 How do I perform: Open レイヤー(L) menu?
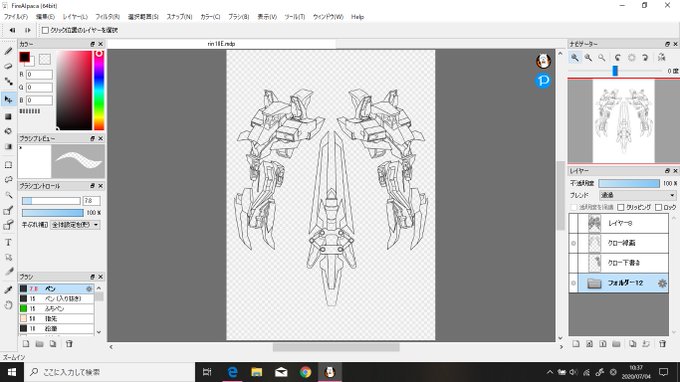[75, 17]
